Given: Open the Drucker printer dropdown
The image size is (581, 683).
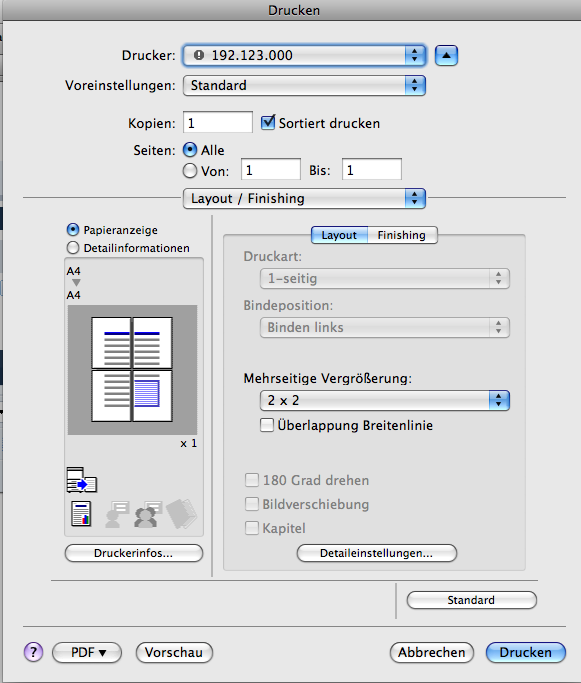Looking at the screenshot, I should [x=304, y=55].
